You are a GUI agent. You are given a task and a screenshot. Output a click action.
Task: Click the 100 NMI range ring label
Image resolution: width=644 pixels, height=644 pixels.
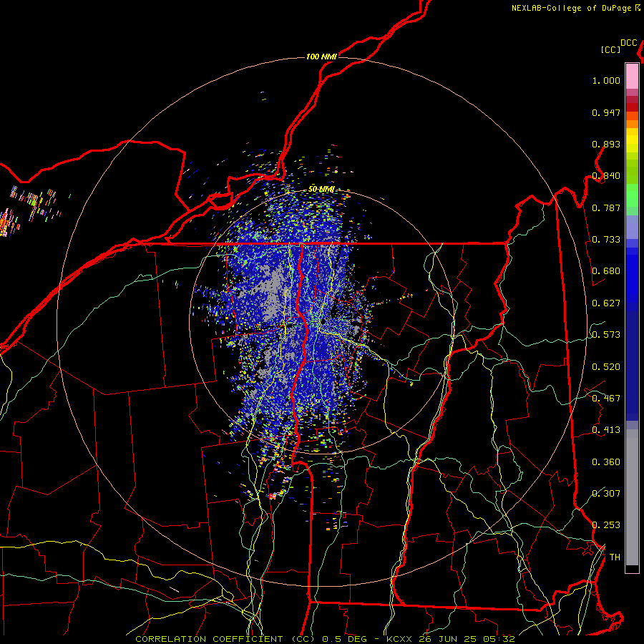(x=321, y=57)
